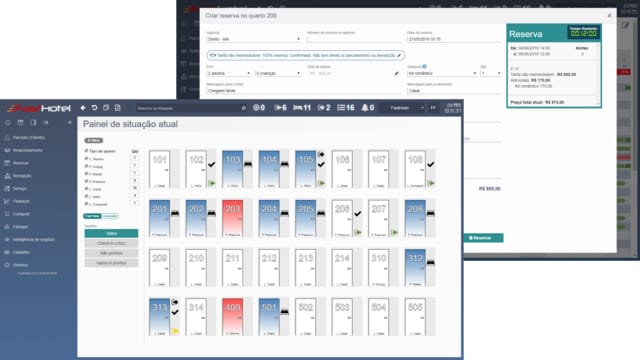Click the plus icon in the top toolbar
Image resolution: width=640 pixels, height=360 pixels.
[x=83, y=108]
